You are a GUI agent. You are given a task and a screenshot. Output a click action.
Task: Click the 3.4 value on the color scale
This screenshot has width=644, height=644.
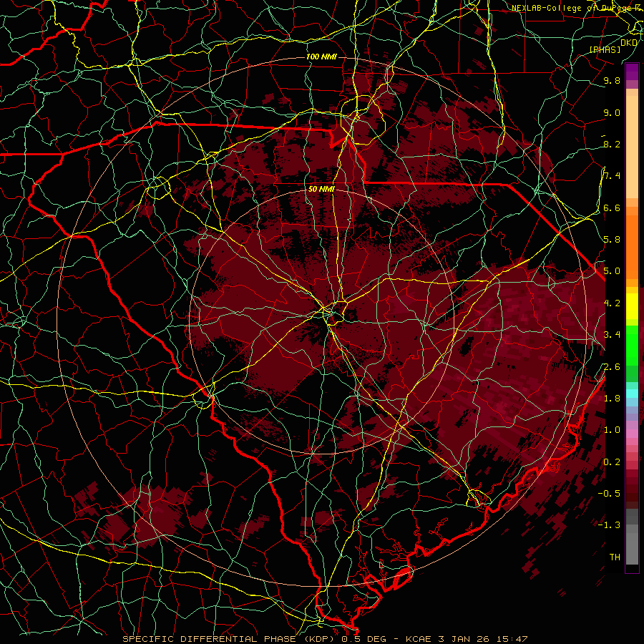[x=612, y=335]
